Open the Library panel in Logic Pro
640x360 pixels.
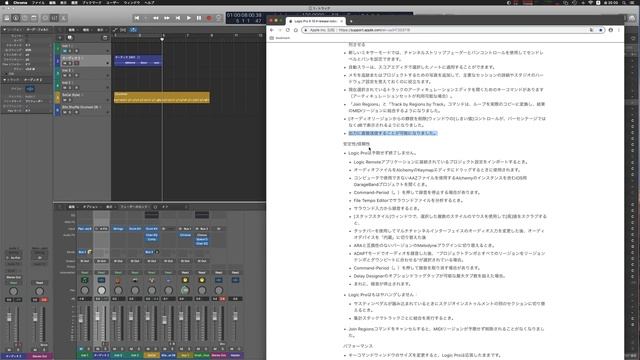coord(7,18)
